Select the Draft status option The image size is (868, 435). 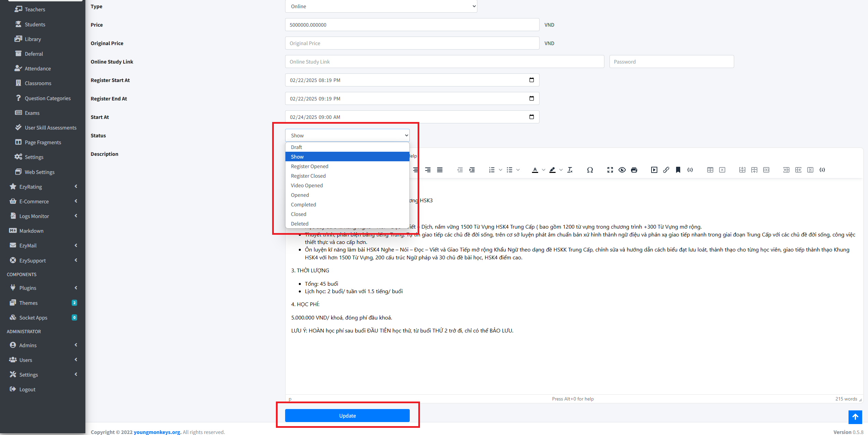[x=296, y=147]
